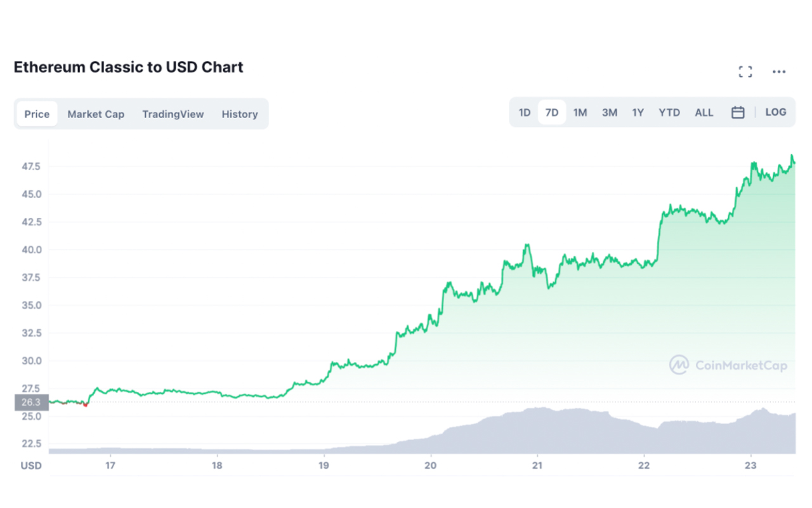
Task: Display ALL time price history
Action: pos(704,112)
